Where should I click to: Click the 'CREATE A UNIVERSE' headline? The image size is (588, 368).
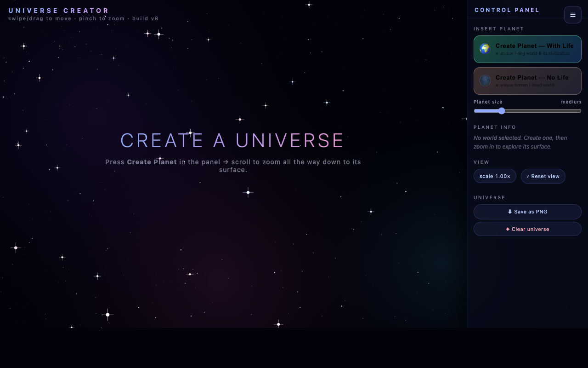point(232,141)
